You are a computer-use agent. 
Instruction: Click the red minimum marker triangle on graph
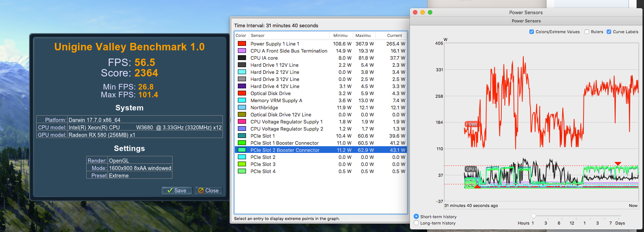[477, 186]
